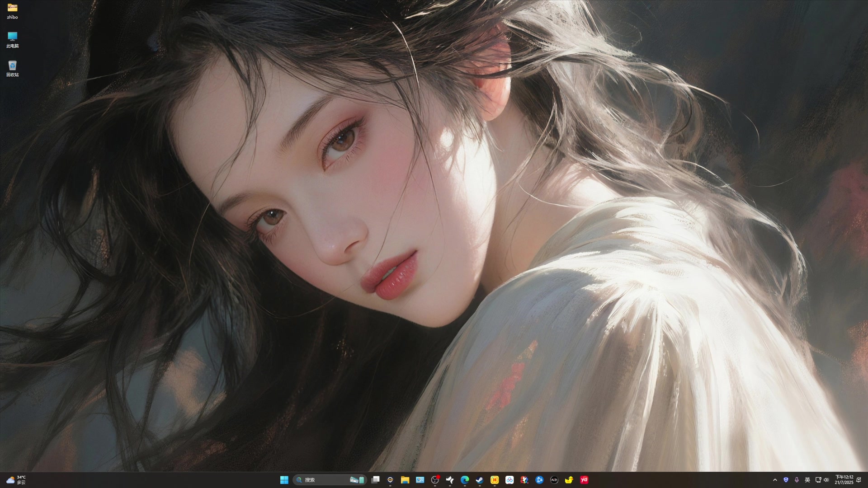
Task: Open the weather widget showing 34°C
Action: (x=16, y=480)
